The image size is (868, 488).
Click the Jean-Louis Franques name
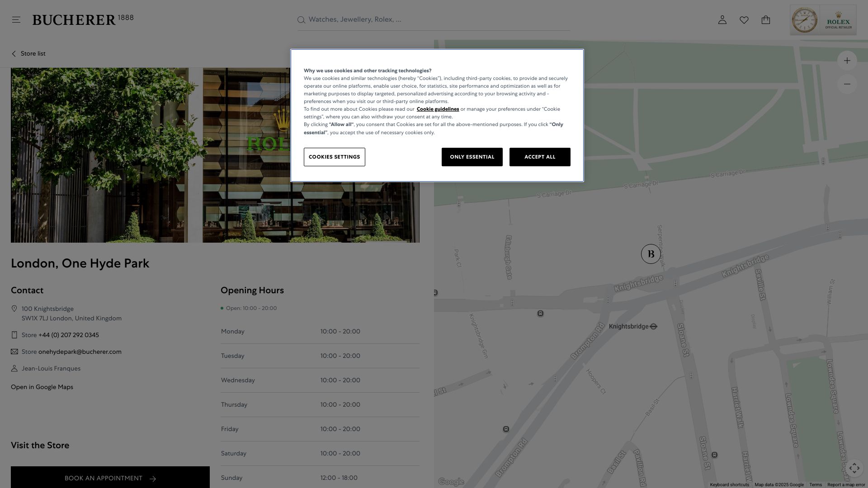pos(51,369)
